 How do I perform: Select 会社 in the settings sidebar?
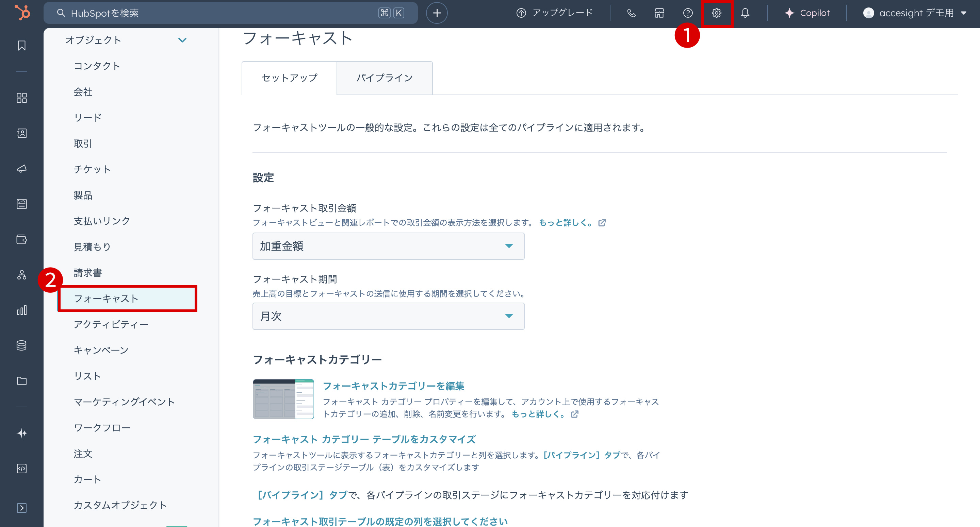click(x=83, y=92)
